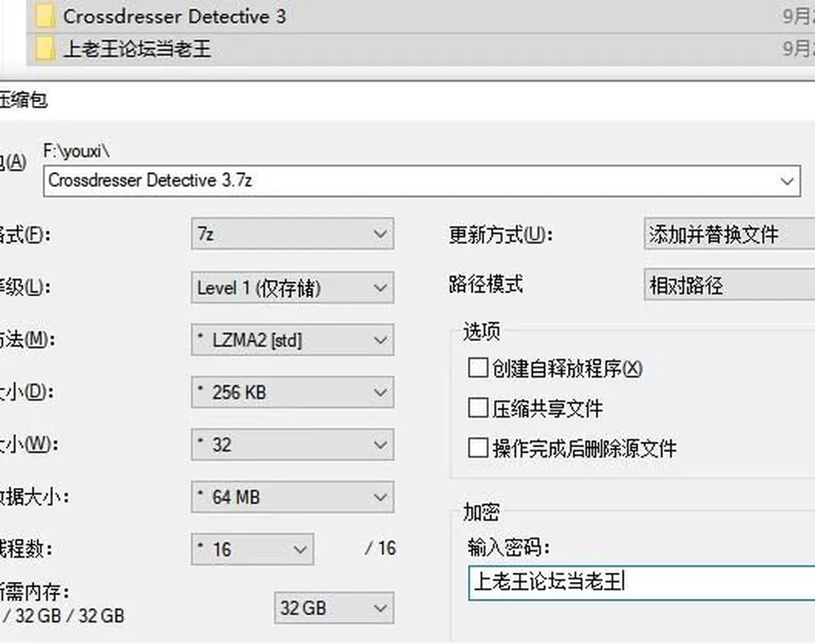Click the password input field
Screen dimensions: 815x644
coord(642,583)
